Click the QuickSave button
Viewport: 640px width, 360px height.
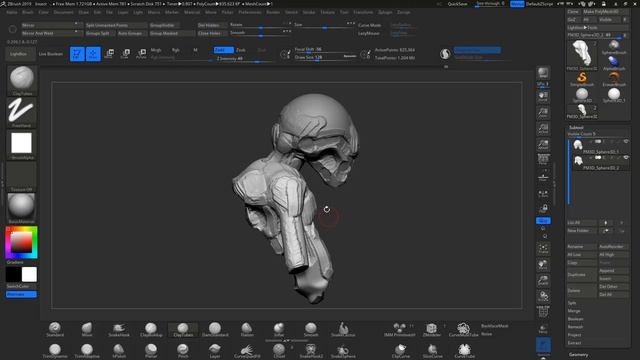(458, 4)
